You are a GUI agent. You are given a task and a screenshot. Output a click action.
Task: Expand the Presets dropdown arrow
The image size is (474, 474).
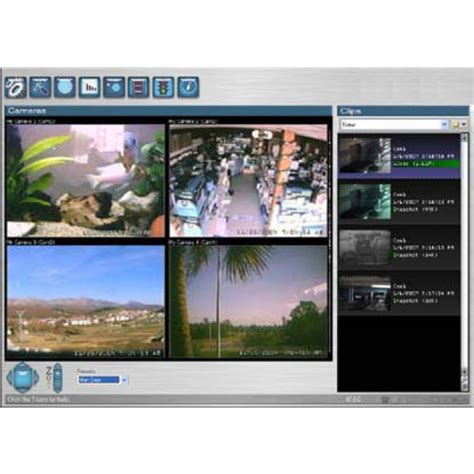[x=124, y=380]
